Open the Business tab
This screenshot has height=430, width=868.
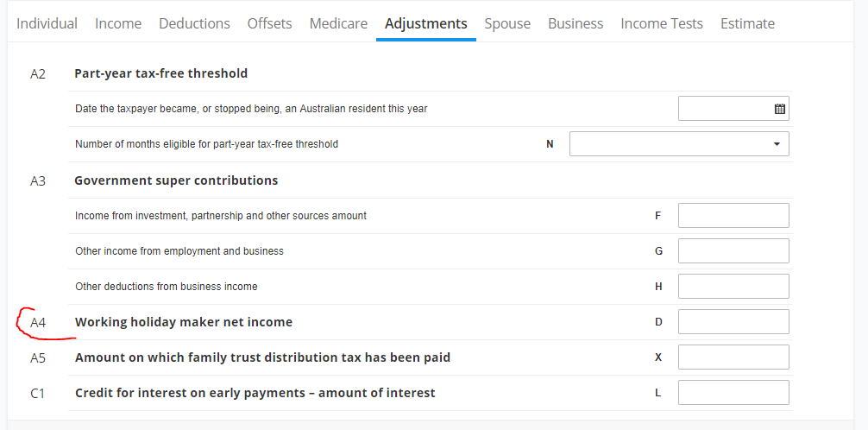[x=576, y=23]
